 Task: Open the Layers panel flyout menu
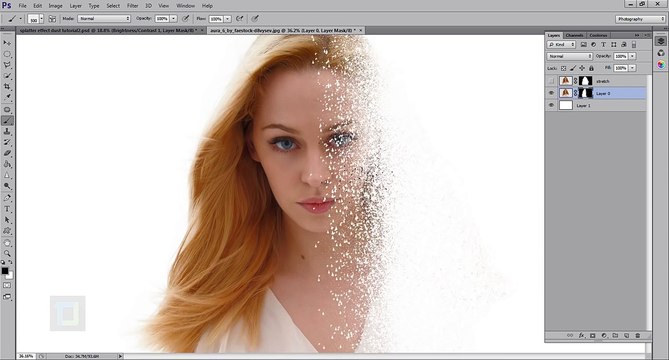coord(647,35)
